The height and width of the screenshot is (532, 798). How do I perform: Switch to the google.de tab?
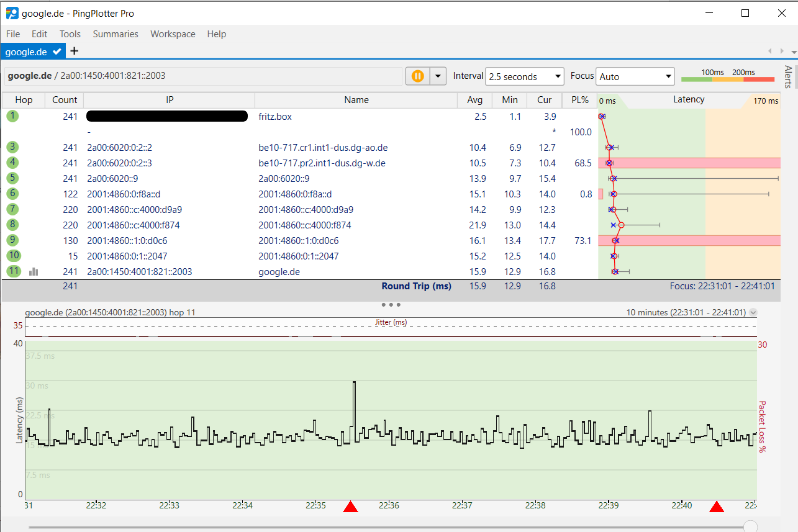click(x=32, y=51)
